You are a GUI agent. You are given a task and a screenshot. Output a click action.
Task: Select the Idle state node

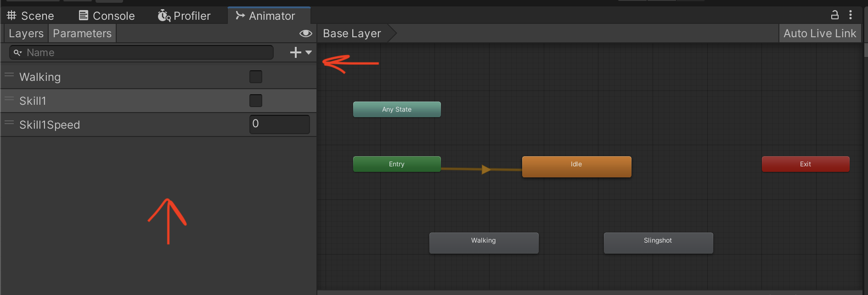576,166
